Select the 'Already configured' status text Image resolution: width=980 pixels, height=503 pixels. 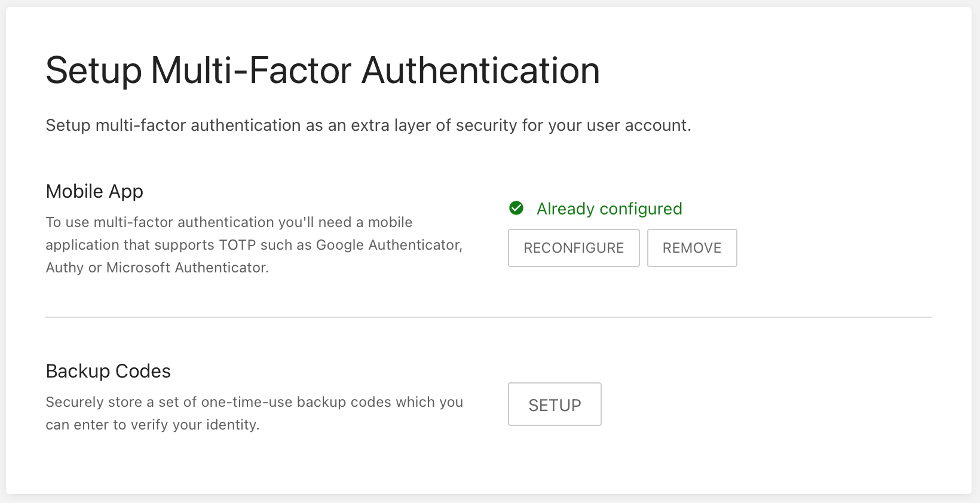(609, 208)
